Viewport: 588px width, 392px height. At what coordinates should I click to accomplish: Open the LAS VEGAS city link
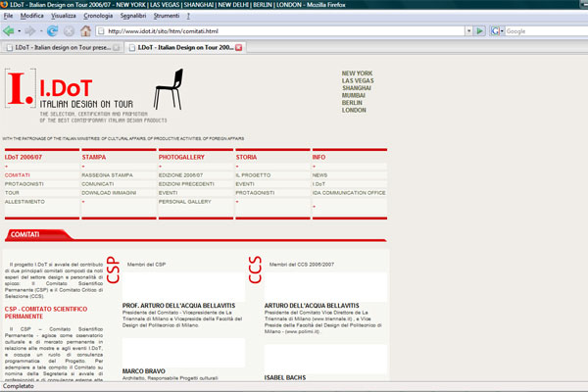tap(358, 80)
